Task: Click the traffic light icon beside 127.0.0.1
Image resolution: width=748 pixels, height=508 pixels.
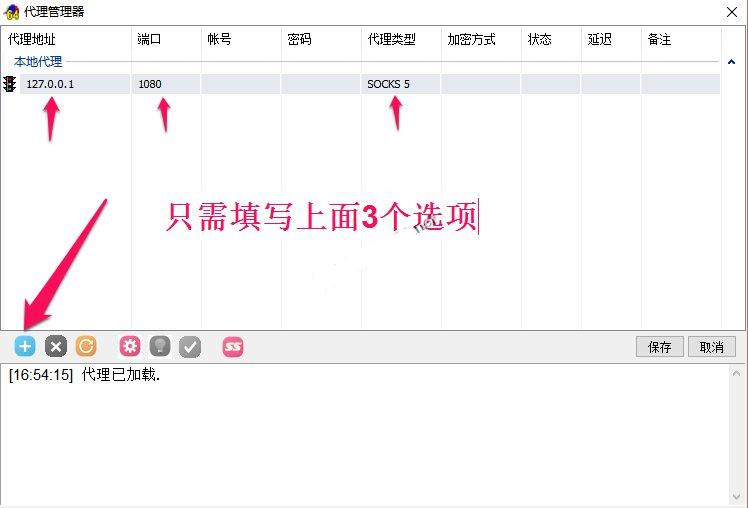Action: [x=10, y=84]
